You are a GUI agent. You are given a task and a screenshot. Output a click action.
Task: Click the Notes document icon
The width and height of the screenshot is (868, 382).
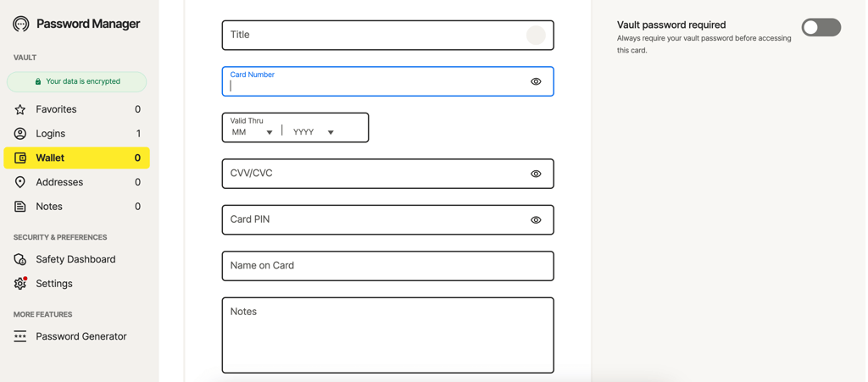tap(20, 207)
